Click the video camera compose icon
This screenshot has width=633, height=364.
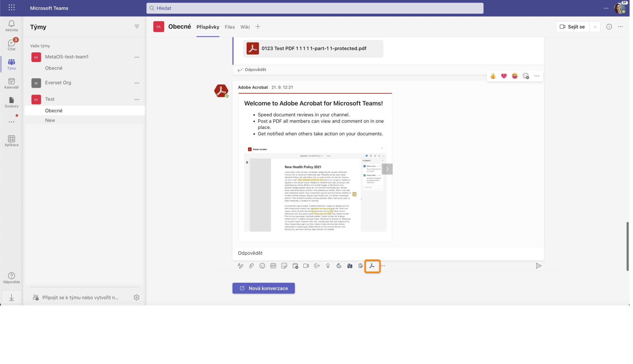pos(306,266)
